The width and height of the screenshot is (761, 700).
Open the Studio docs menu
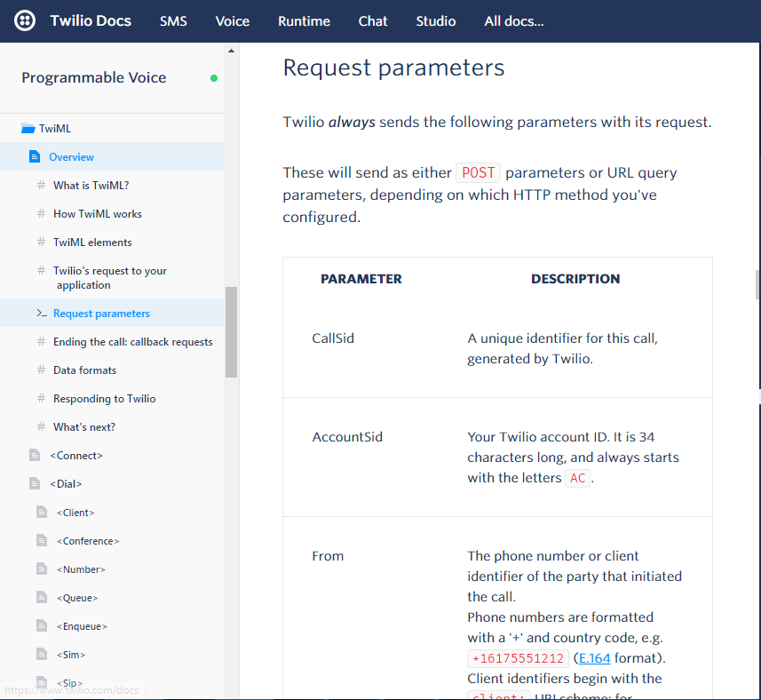tap(436, 21)
